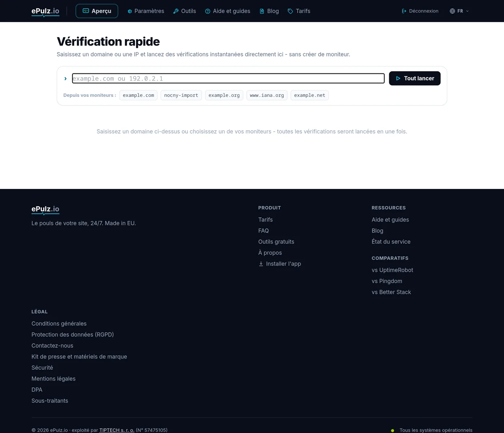The width and height of the screenshot is (504, 433).
Task: Select the www.iana.org monitor chip
Action: coord(267,95)
